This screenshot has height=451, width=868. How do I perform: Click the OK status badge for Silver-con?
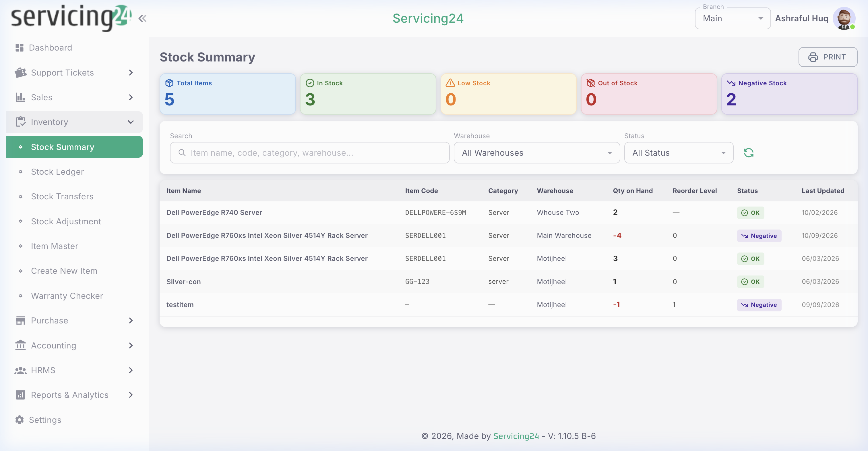click(750, 282)
